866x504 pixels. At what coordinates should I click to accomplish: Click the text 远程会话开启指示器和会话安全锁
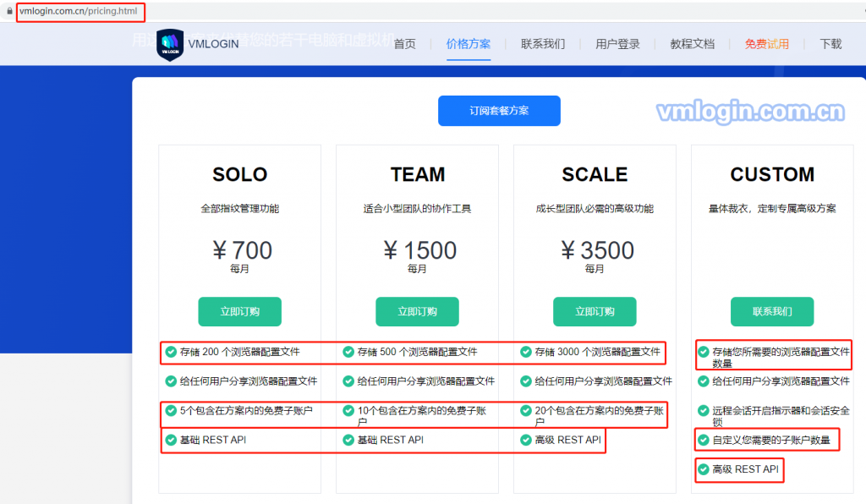click(x=781, y=416)
